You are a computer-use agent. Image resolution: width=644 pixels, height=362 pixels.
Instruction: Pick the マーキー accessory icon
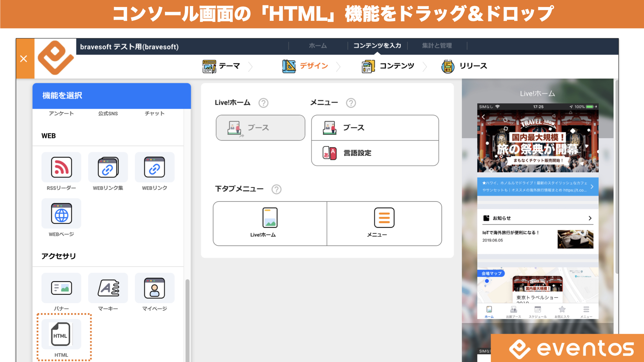[x=108, y=288]
